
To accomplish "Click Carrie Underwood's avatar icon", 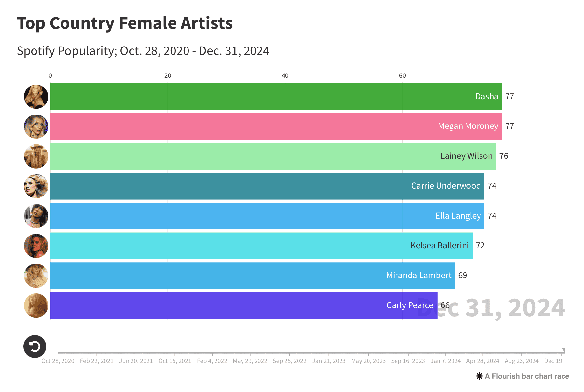I will 36,186.
